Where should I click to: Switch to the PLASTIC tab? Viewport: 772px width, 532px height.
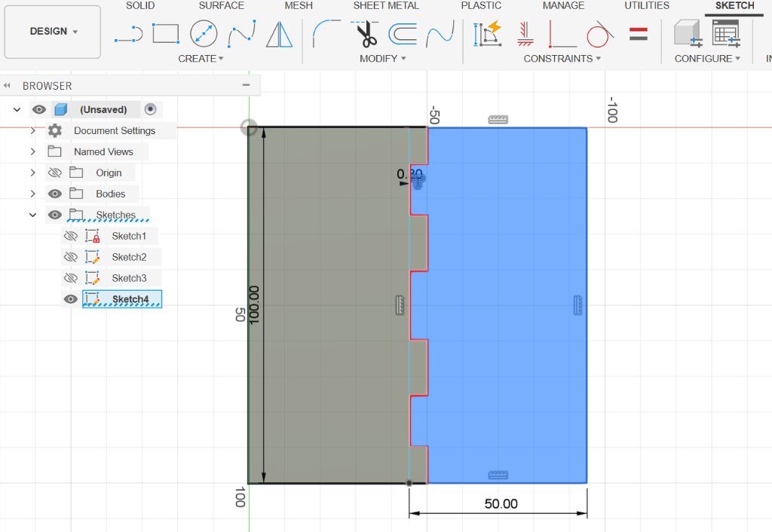tap(481, 5)
